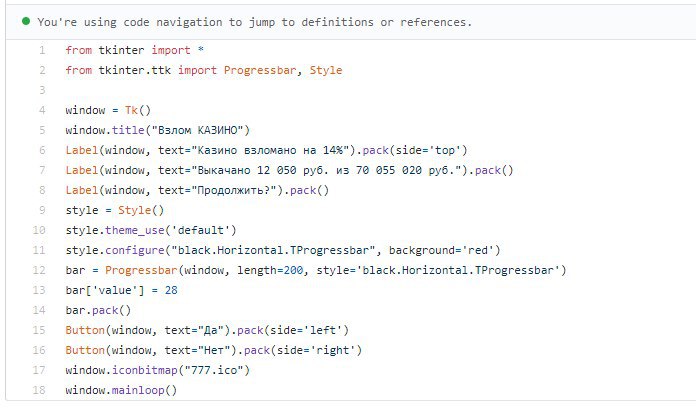This screenshot has height=418, width=696.
Task: Select line number 5
Action: (42, 130)
